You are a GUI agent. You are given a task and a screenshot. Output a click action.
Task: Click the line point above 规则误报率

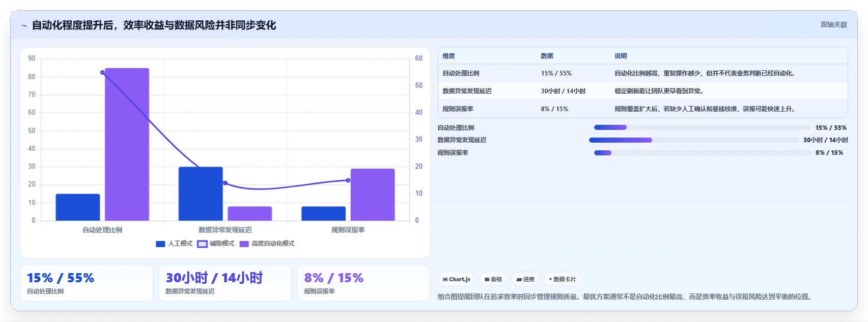coord(348,180)
